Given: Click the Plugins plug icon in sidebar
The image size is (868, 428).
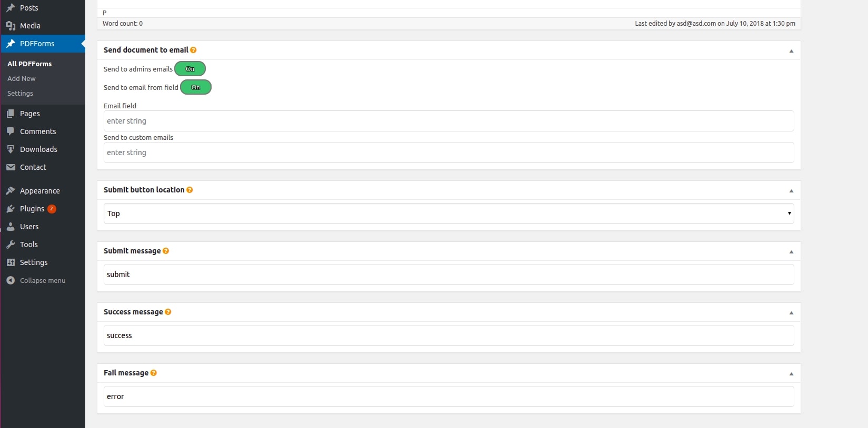Looking at the screenshot, I should pos(11,209).
